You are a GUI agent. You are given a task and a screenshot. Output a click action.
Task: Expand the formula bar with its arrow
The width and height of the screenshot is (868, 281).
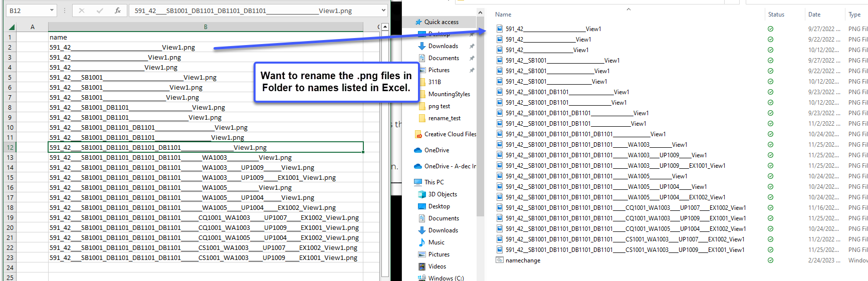click(383, 10)
